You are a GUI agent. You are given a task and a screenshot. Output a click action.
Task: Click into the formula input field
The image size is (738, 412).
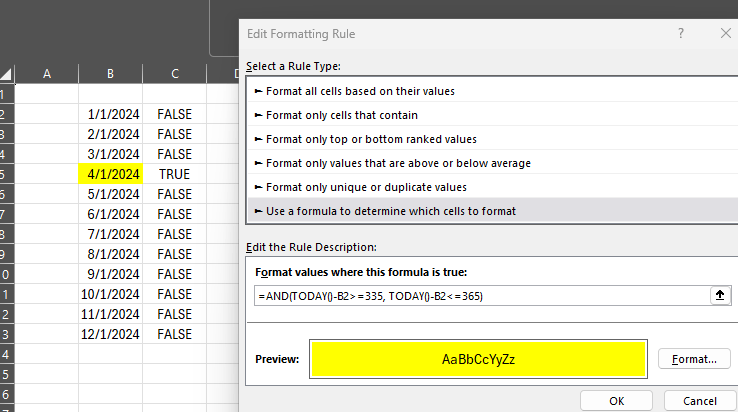tap(482, 296)
